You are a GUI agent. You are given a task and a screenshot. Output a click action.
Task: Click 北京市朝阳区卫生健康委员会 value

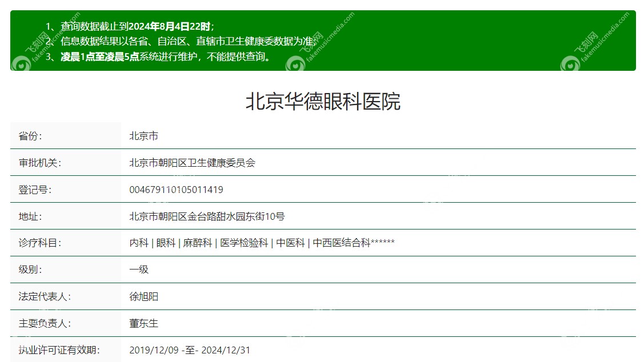[x=192, y=163]
